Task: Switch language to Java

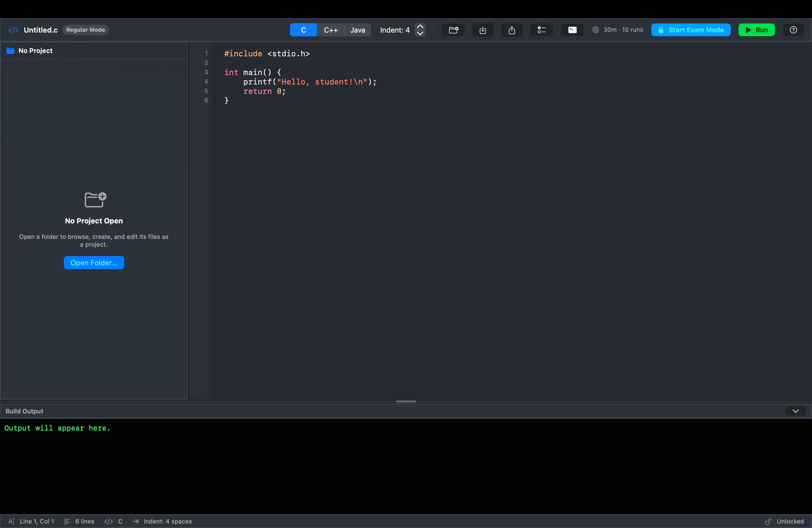Action: (358, 30)
